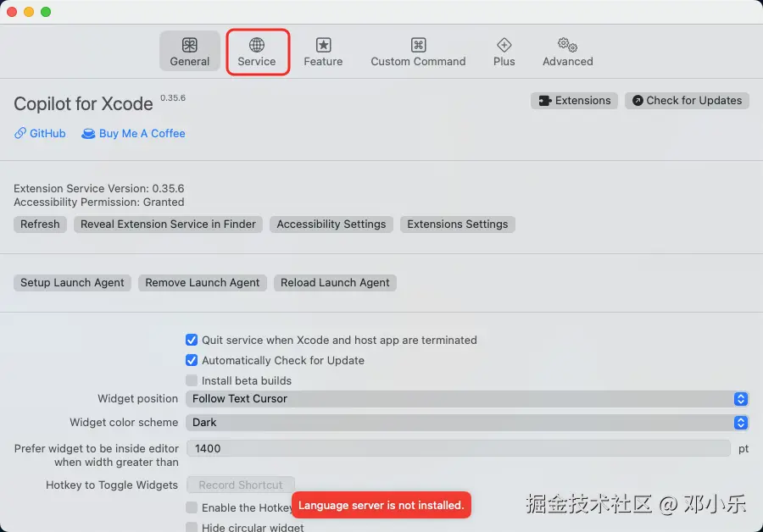Click the green zoom window button
The image size is (763, 532).
[46, 12]
